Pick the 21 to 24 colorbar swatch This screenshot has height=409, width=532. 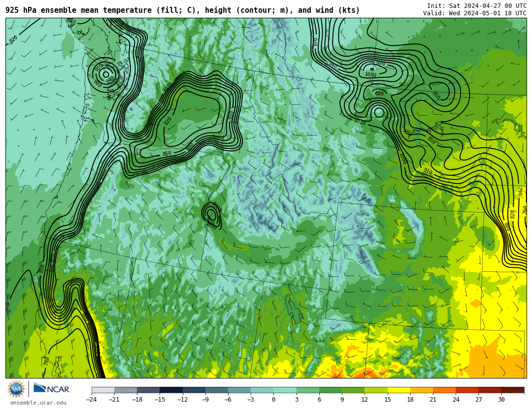pyautogui.click(x=444, y=390)
